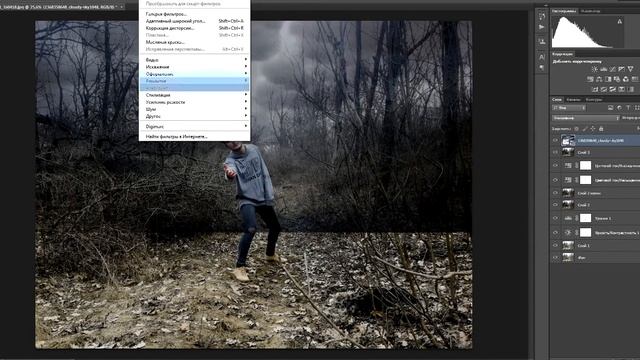Expand the Оформление filter submenu
640x360 pixels.
(195, 74)
